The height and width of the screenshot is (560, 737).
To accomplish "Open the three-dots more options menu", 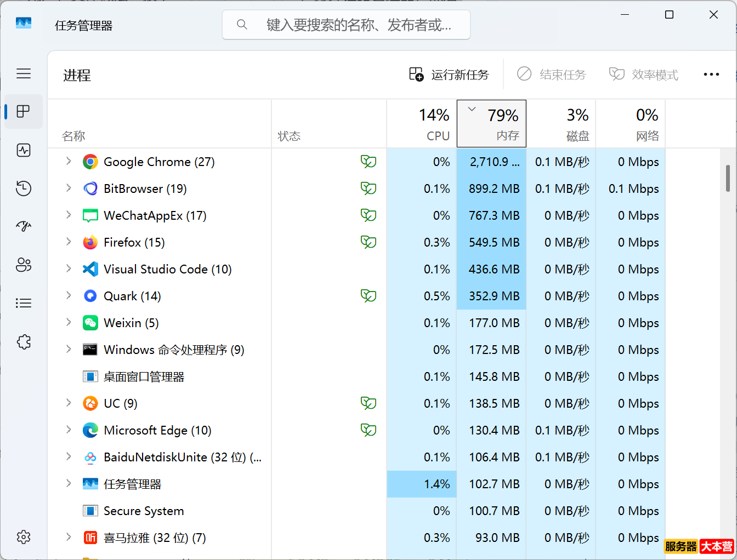I will [711, 75].
